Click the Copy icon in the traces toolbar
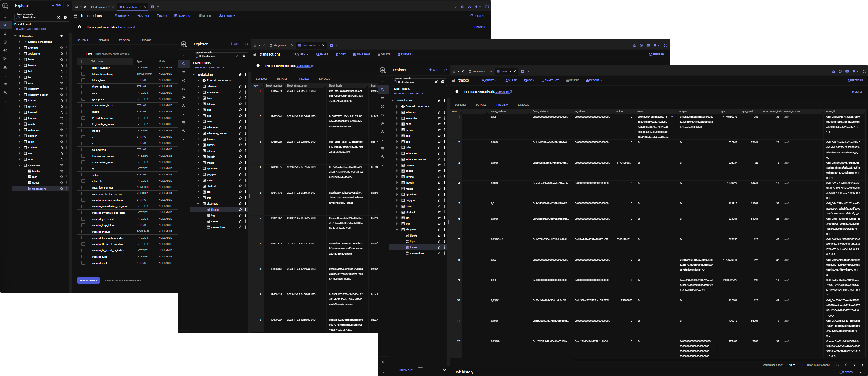The width and height of the screenshot is (868, 376). [x=529, y=80]
